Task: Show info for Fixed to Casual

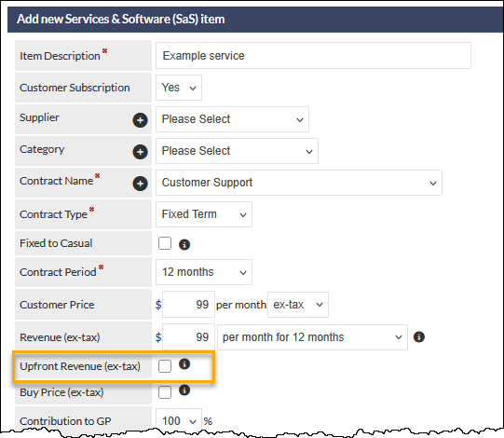Action: [x=184, y=244]
